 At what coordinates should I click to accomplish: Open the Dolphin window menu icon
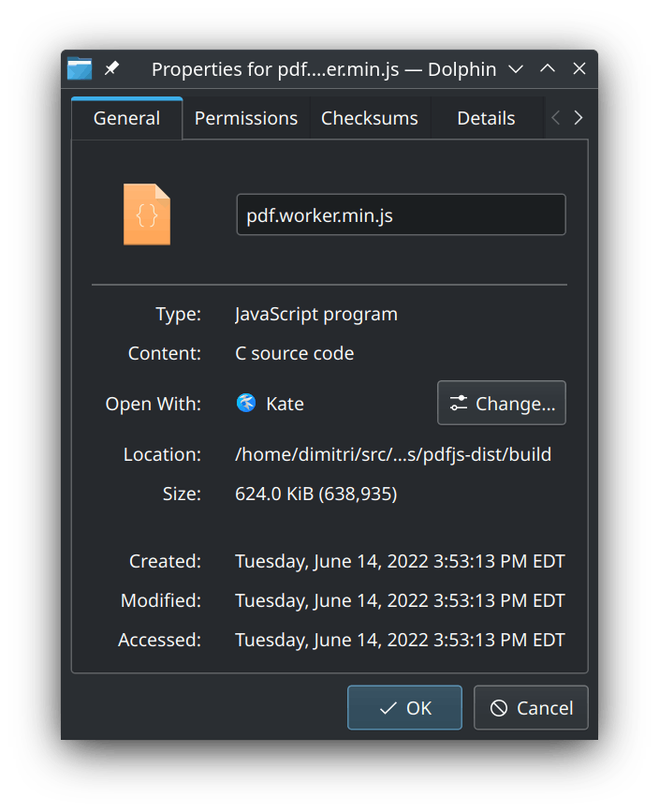coord(80,69)
